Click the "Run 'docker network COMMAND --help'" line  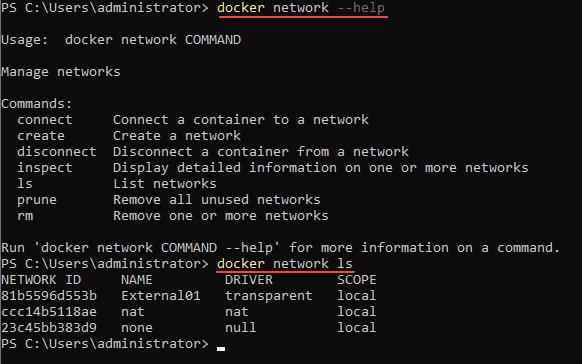[x=280, y=247]
